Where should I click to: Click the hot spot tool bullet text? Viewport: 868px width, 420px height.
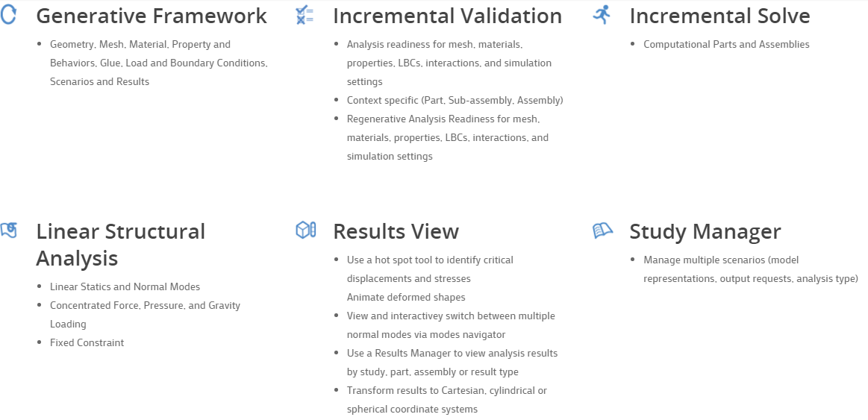[x=430, y=260]
